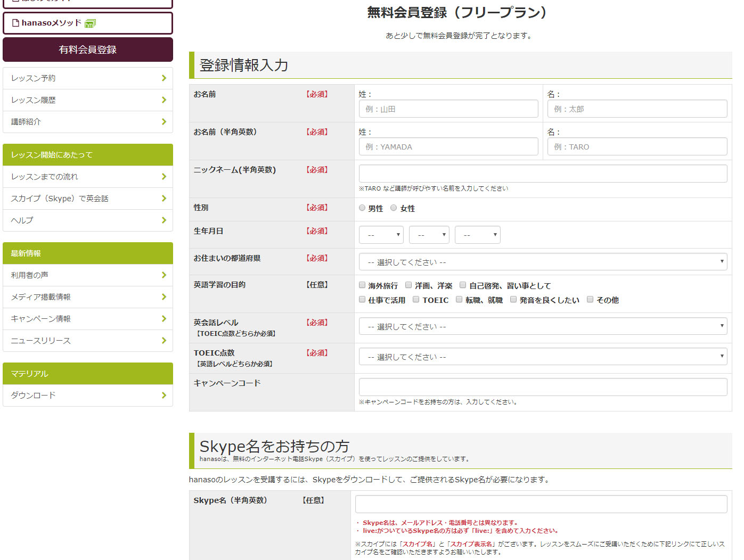
Task: Click the キャンペーンコード input field
Action: (543, 387)
